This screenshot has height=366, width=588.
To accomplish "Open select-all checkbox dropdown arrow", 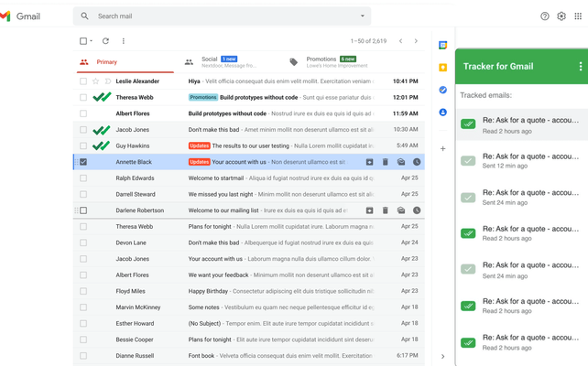I will [92, 41].
